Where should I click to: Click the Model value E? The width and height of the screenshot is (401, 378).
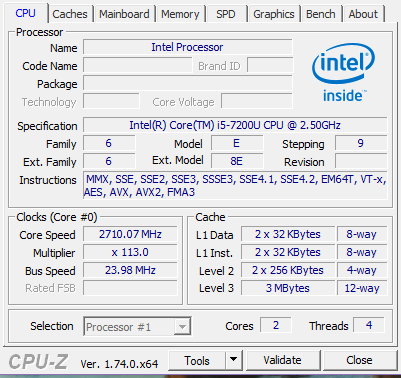click(x=236, y=143)
